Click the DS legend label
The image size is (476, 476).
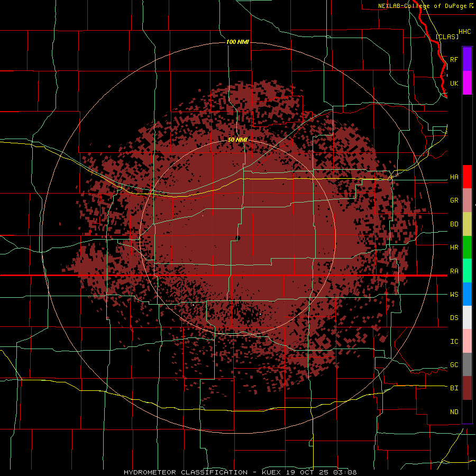tap(454, 318)
